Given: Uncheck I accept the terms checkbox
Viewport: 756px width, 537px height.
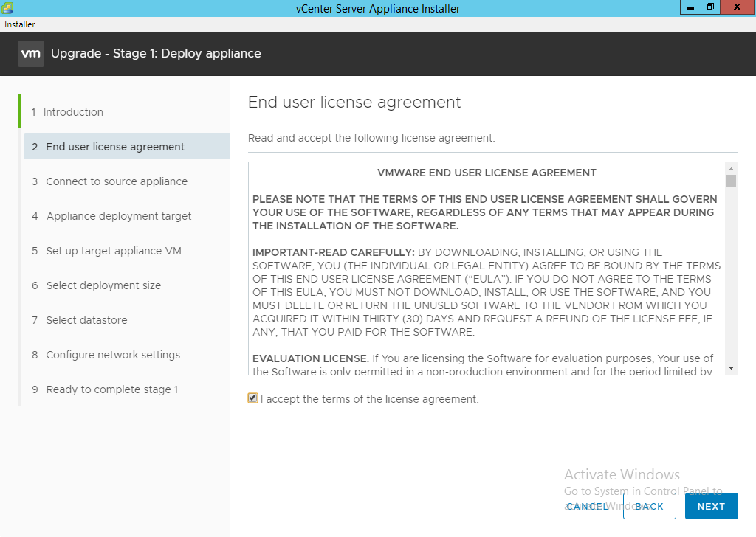Looking at the screenshot, I should pos(252,398).
